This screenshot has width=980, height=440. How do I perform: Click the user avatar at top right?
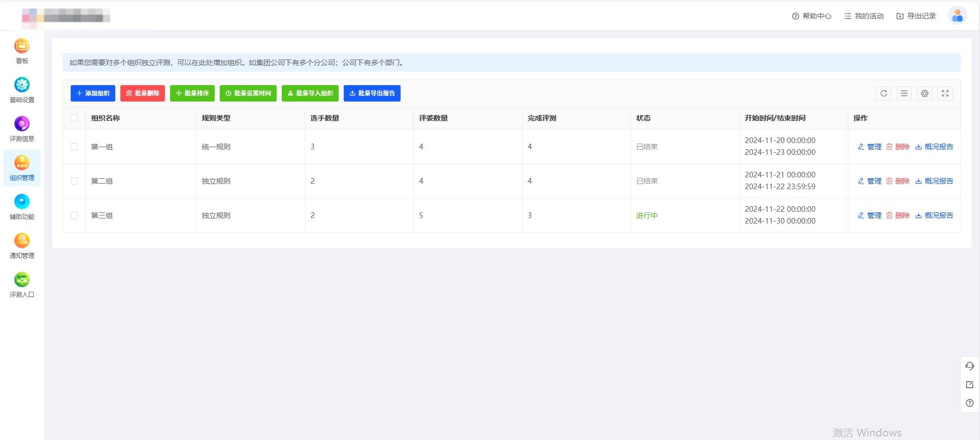point(957,16)
